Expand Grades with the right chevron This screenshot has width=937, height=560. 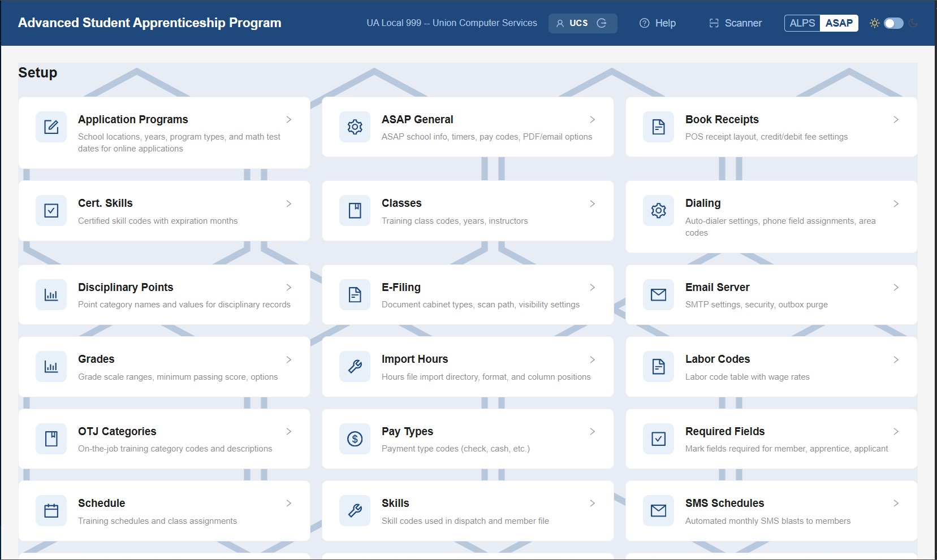pyautogui.click(x=288, y=359)
